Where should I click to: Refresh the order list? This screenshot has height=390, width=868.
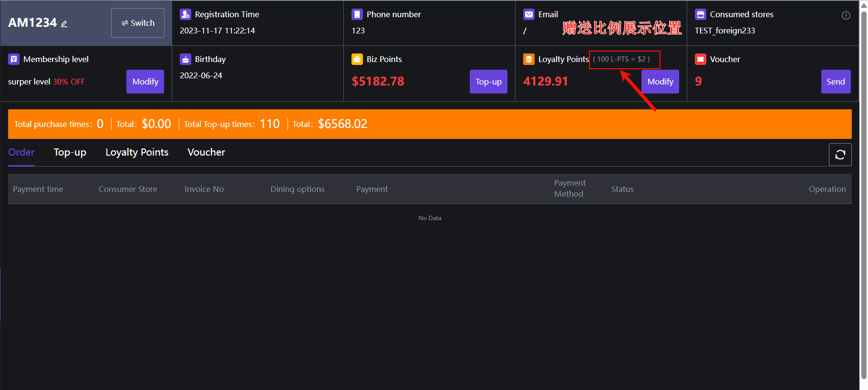840,155
